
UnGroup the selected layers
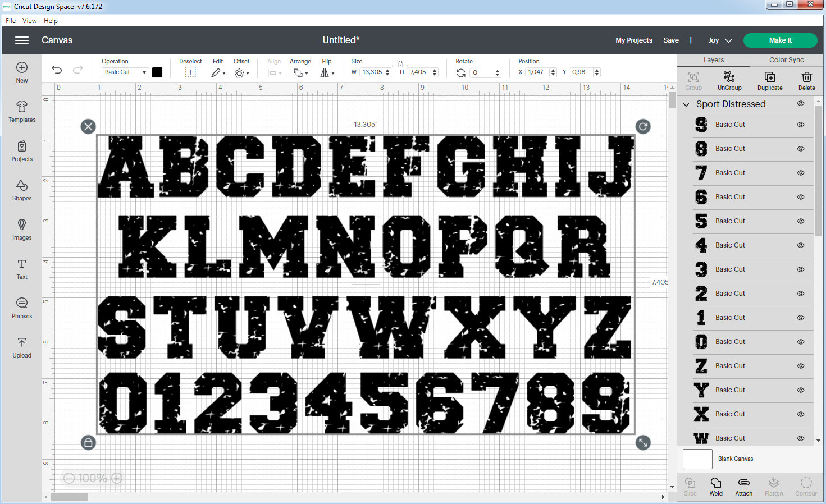(729, 81)
